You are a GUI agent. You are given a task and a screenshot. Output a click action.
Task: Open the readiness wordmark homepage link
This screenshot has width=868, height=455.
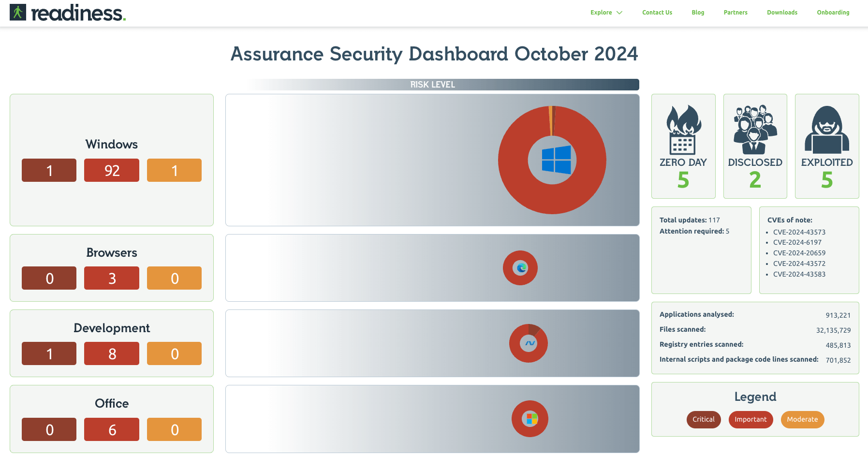point(78,13)
